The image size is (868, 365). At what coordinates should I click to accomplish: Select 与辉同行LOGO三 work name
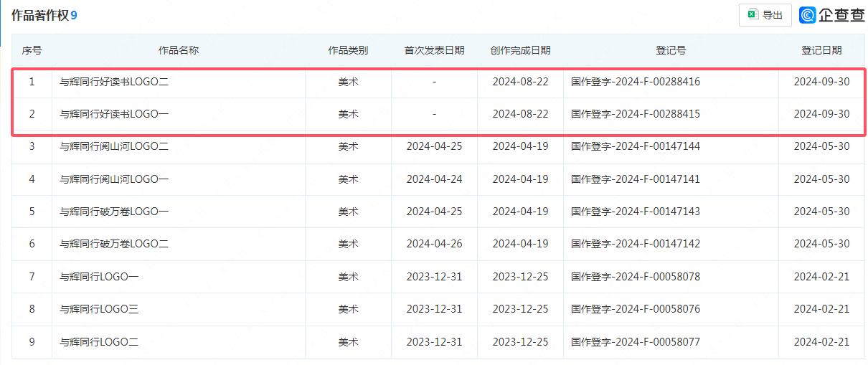coord(99,309)
